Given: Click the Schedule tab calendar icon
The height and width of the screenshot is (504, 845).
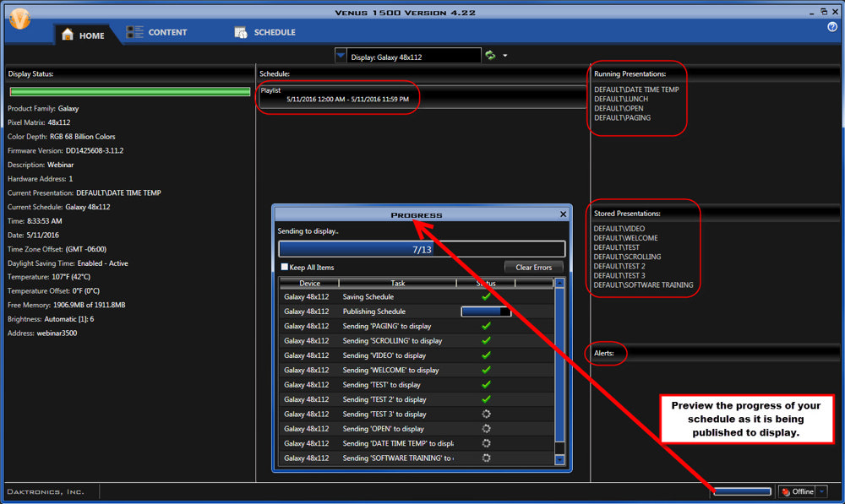Looking at the screenshot, I should point(239,32).
